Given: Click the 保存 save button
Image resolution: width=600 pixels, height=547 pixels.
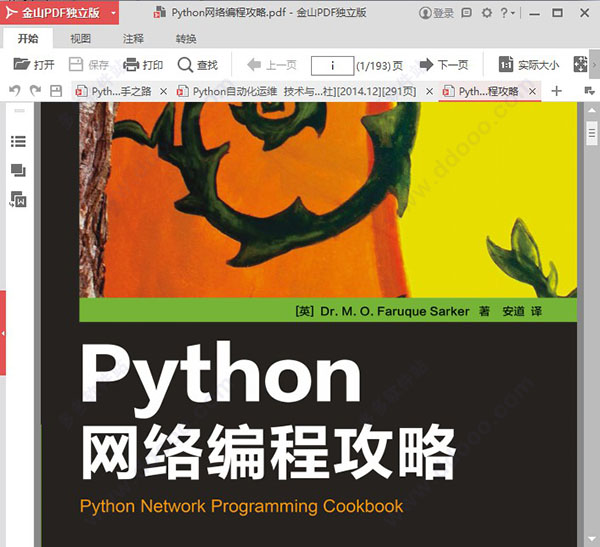Looking at the screenshot, I should (89, 65).
